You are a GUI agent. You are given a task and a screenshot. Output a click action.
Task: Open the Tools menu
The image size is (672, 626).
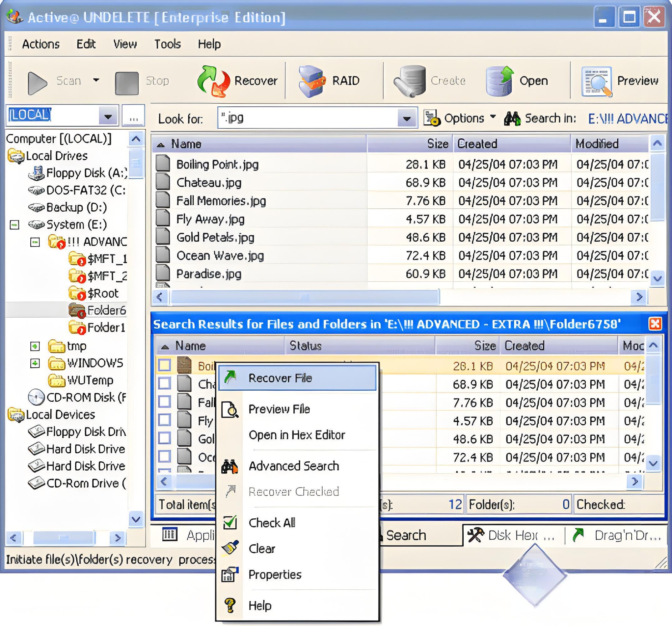(x=167, y=44)
